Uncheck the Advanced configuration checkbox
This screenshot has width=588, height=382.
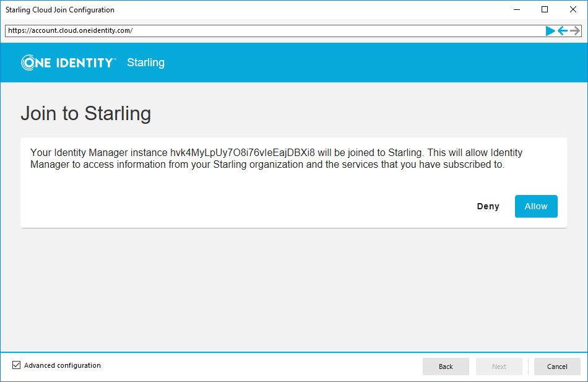[x=16, y=365]
